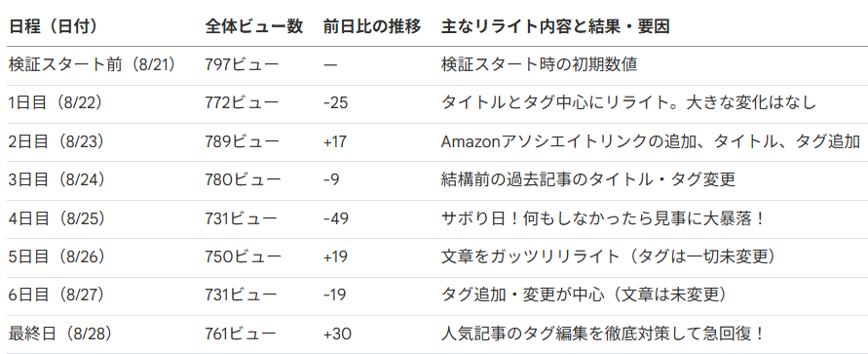Screen dimensions: 868x354
Task: Click the サボり日！ description text
Action: [x=480, y=218]
